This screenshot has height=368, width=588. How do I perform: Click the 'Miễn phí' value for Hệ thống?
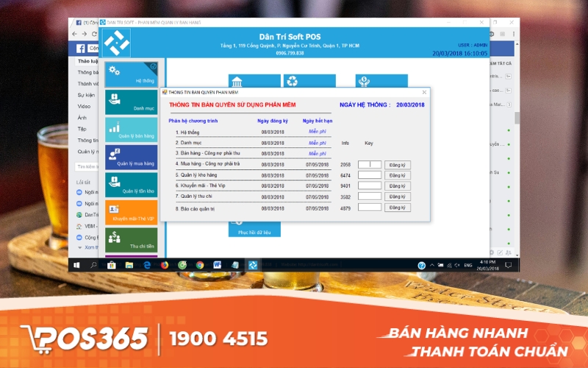tap(318, 132)
